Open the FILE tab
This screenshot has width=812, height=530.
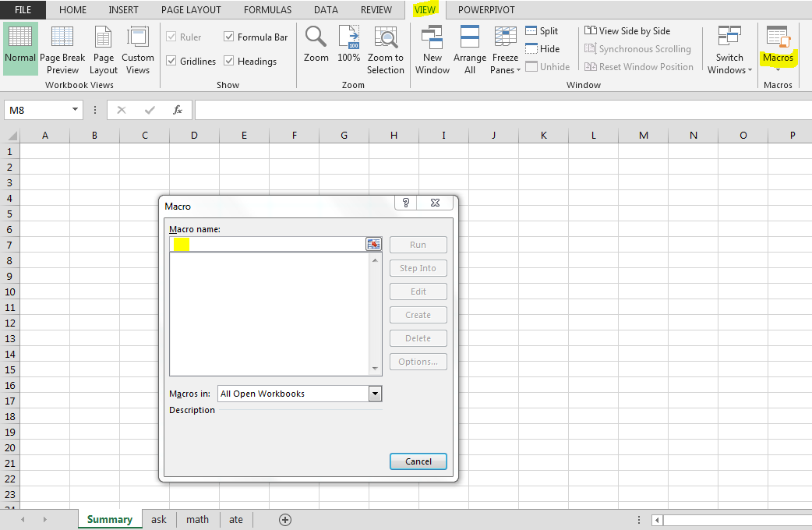pos(23,10)
